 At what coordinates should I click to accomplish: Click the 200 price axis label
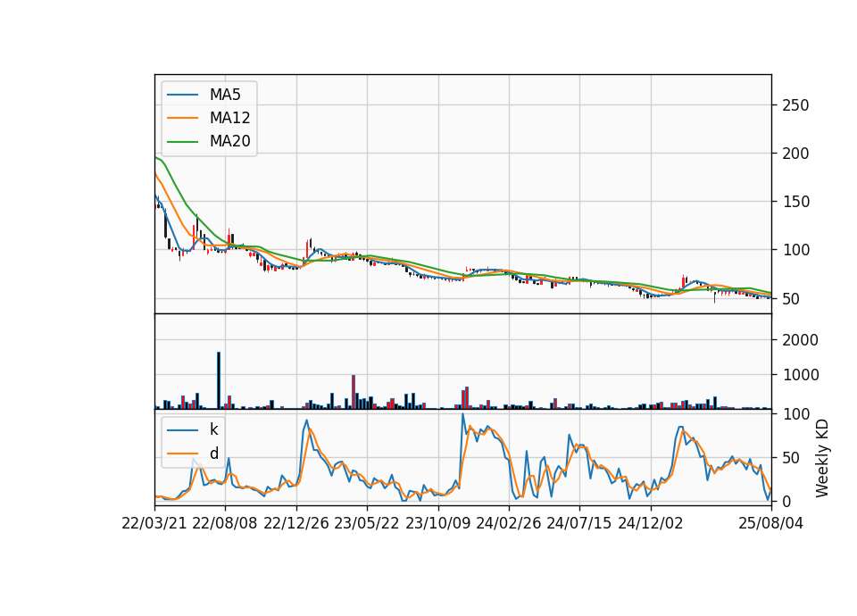tap(795, 154)
